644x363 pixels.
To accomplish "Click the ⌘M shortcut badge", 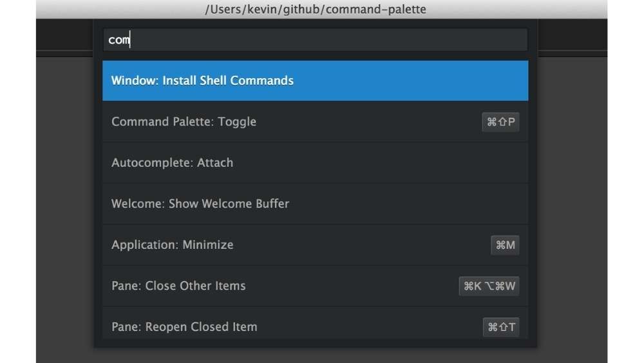I will coord(505,245).
